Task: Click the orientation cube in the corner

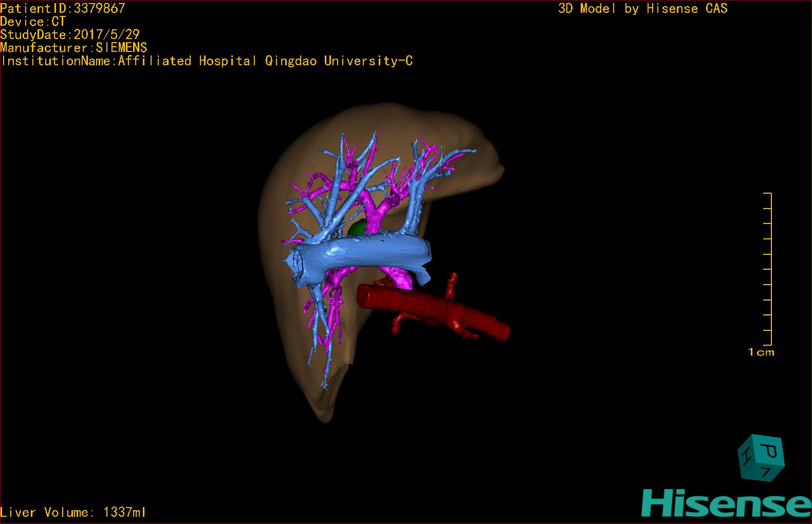Action: (761, 458)
